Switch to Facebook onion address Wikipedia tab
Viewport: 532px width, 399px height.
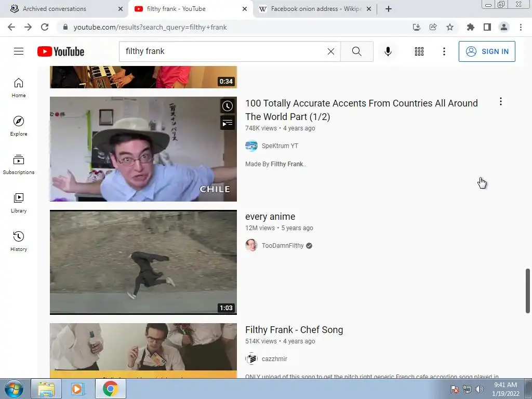tap(315, 9)
